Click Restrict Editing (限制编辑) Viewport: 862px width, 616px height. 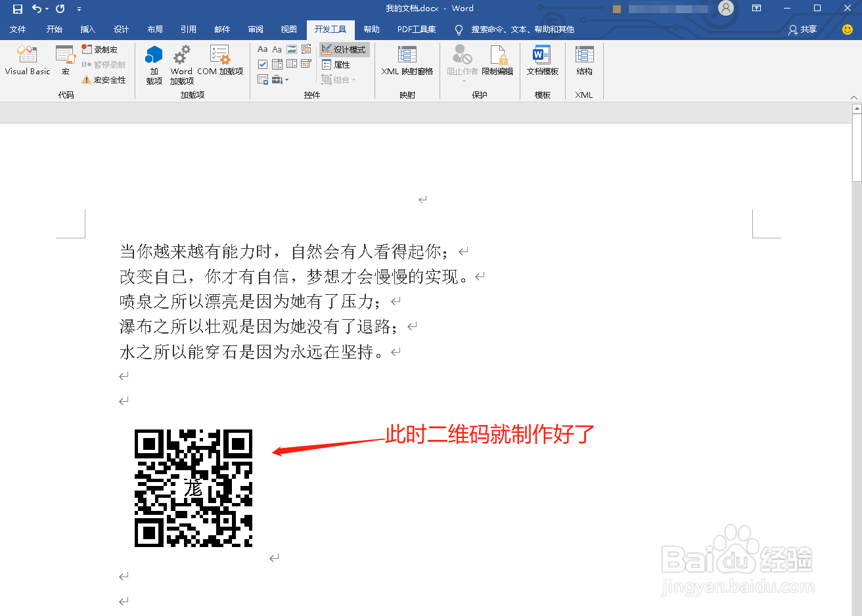[497, 60]
